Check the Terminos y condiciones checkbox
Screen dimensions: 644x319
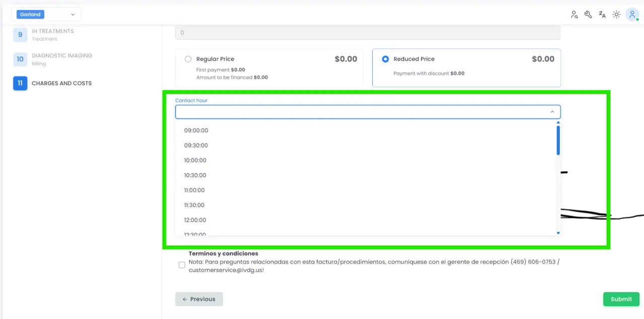tap(182, 265)
